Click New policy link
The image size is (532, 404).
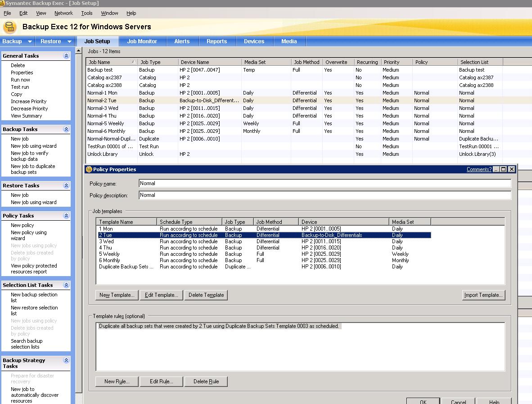point(23,226)
